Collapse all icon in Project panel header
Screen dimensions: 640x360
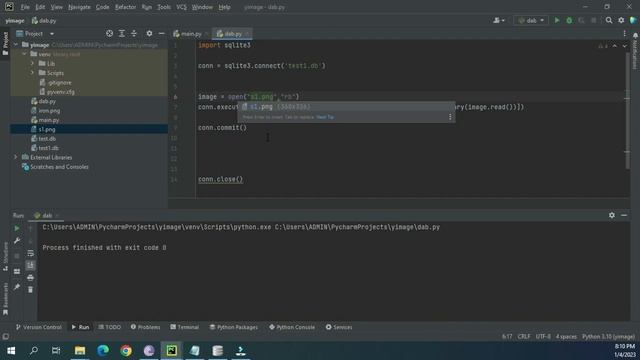point(134,33)
